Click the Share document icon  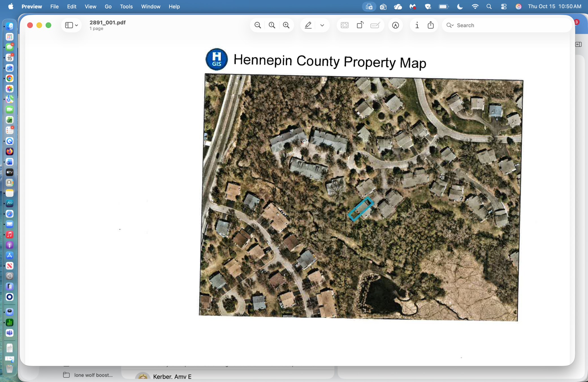431,25
